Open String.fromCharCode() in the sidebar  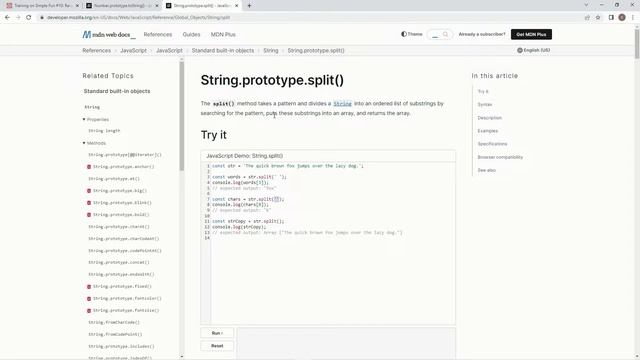(114, 322)
